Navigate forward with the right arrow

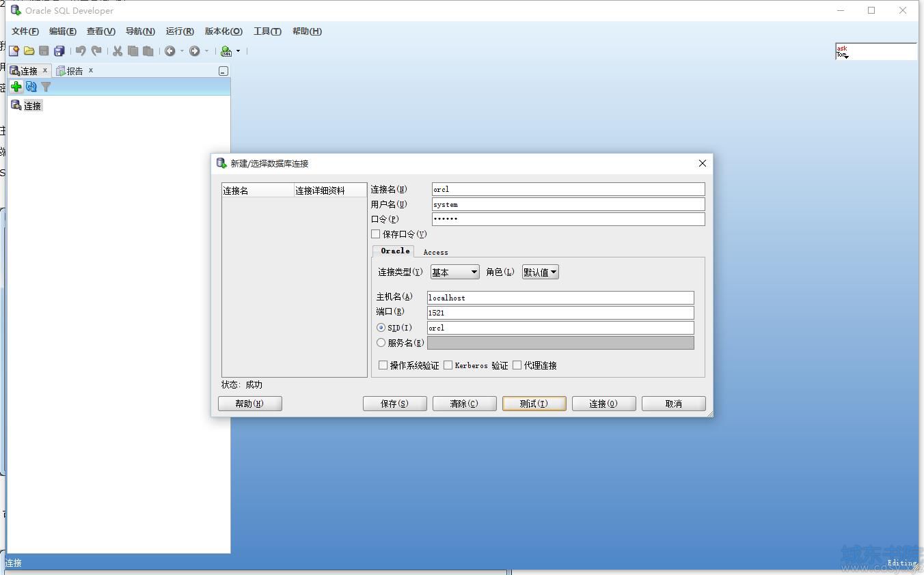tap(195, 51)
